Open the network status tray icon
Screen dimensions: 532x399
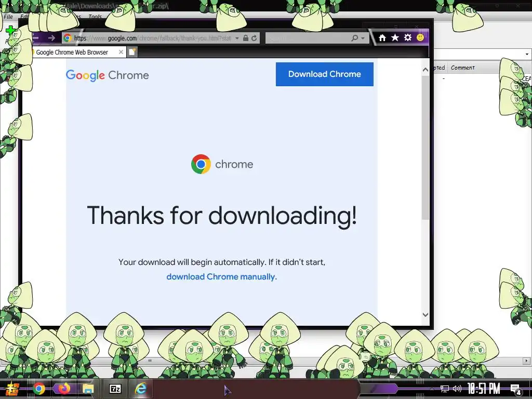point(445,389)
